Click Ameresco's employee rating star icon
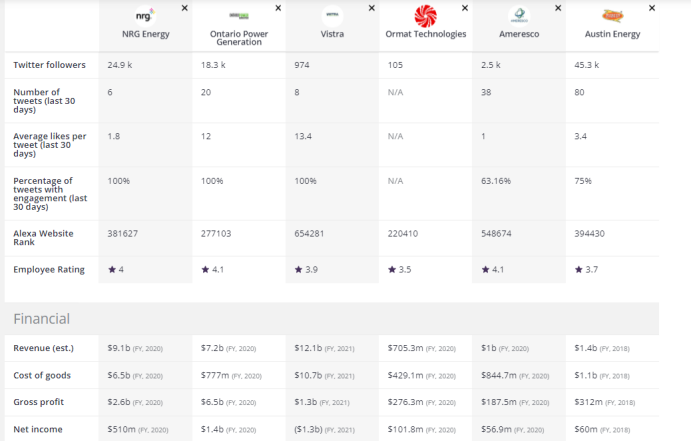692x441 pixels. pos(485,270)
